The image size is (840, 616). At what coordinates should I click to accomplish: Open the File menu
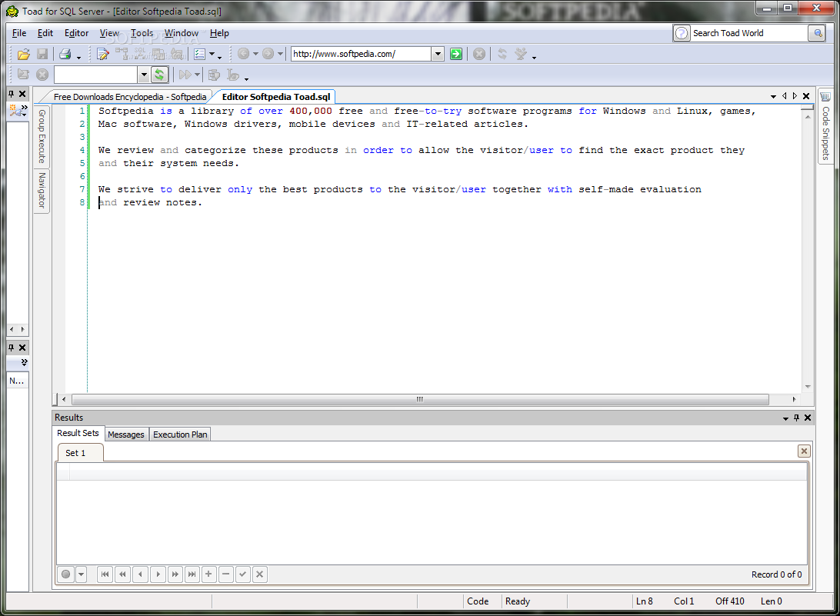(19, 33)
